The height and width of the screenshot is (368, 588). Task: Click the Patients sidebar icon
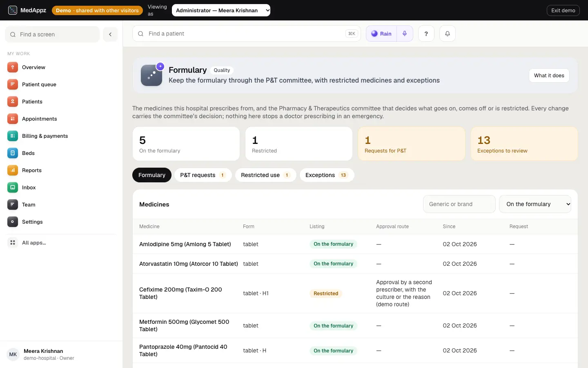pos(13,102)
